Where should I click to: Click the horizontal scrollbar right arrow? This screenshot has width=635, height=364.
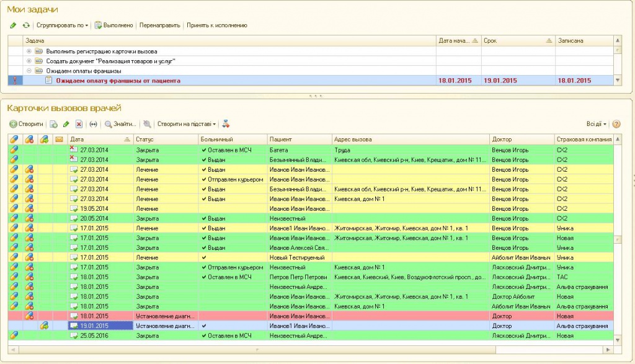[x=608, y=349]
